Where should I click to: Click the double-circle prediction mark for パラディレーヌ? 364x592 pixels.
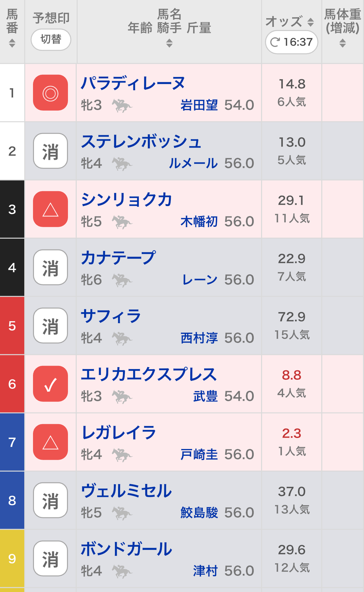(50, 93)
